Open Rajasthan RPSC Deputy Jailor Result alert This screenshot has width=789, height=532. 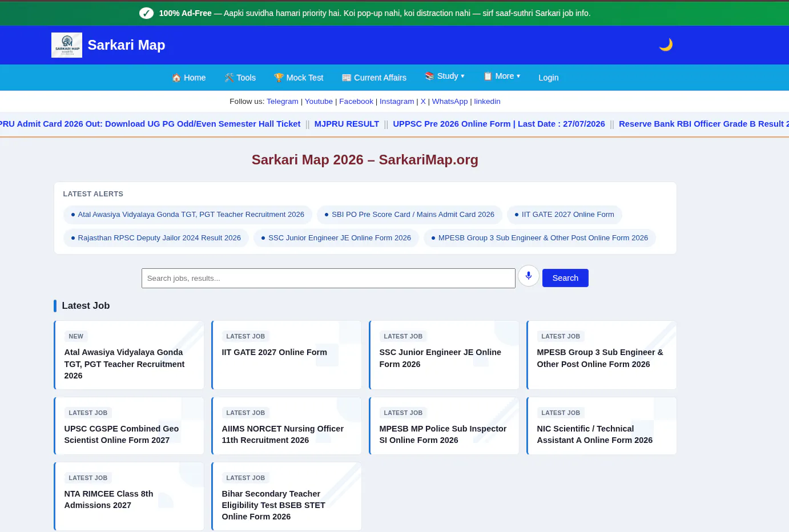156,238
